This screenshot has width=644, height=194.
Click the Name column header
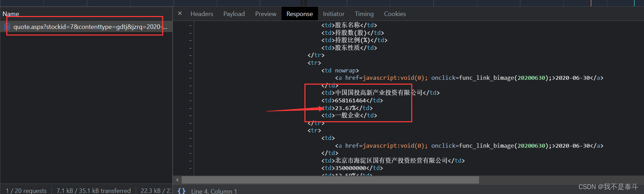(x=11, y=14)
